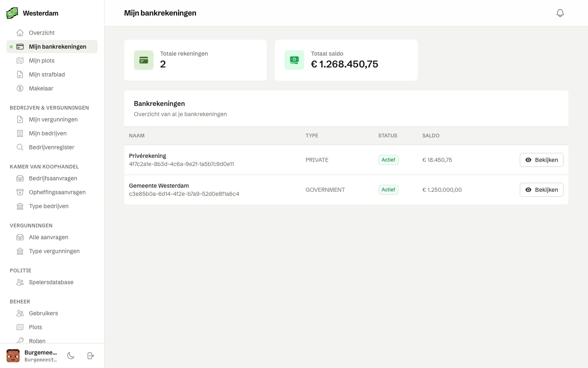The height and width of the screenshot is (368, 588).
Task: Click the Privérekening account name
Action: (147, 156)
